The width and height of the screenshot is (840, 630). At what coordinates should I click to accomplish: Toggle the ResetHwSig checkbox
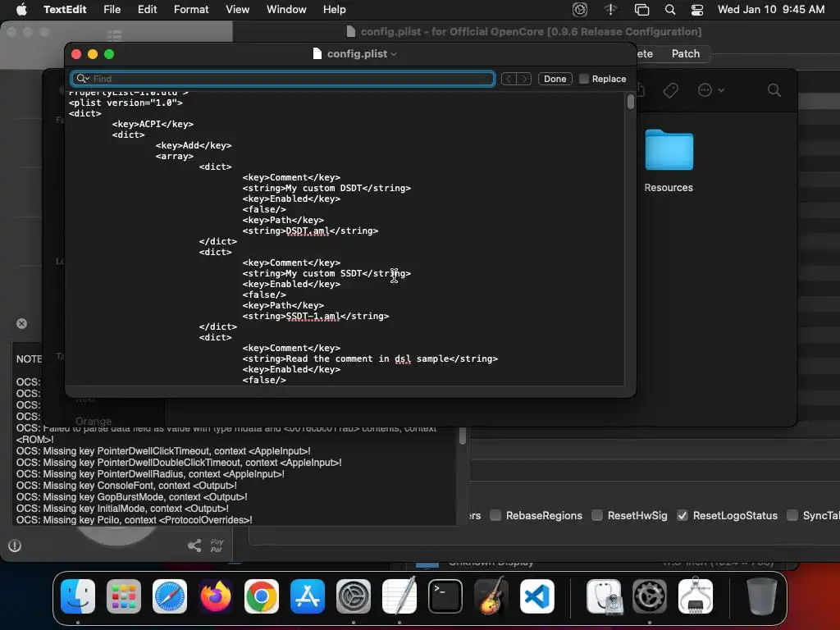click(597, 515)
